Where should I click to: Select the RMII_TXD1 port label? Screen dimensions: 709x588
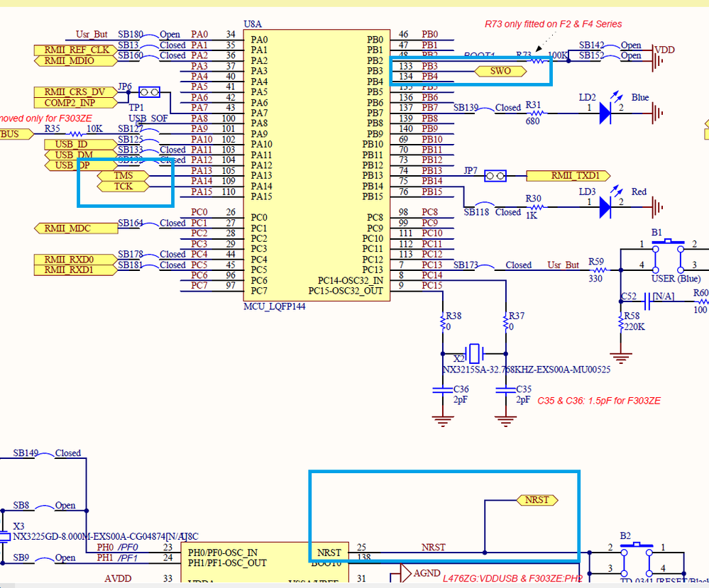pos(568,175)
